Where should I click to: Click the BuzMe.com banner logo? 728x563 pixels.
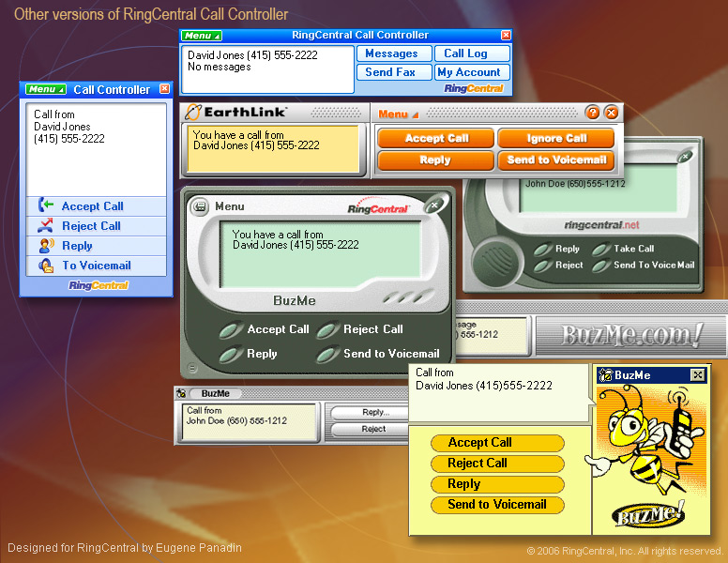coord(630,335)
